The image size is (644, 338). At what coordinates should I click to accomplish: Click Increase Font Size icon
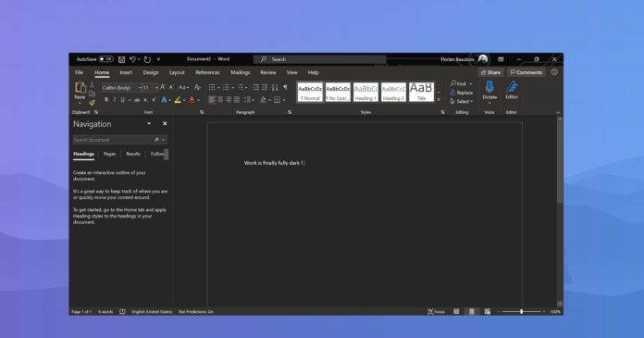tap(163, 87)
